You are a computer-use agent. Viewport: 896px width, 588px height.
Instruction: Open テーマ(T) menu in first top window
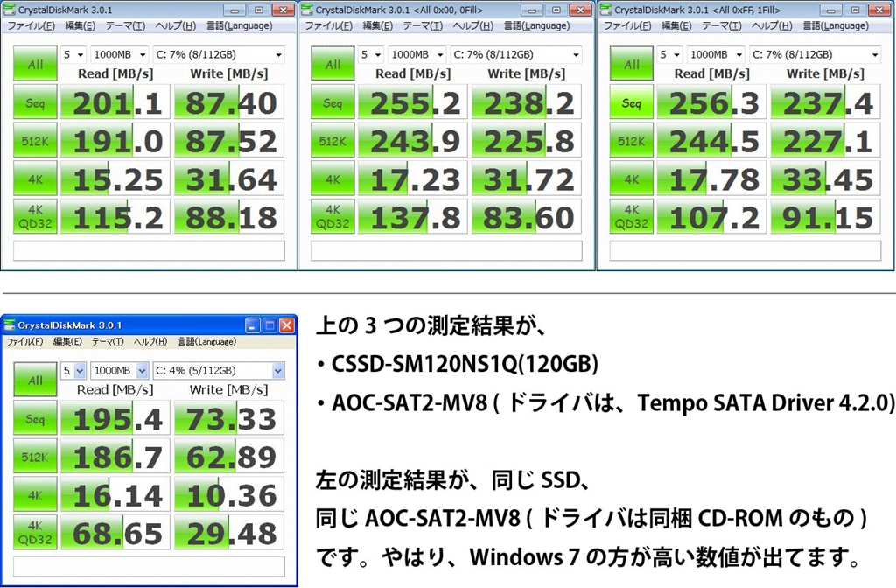point(125,25)
